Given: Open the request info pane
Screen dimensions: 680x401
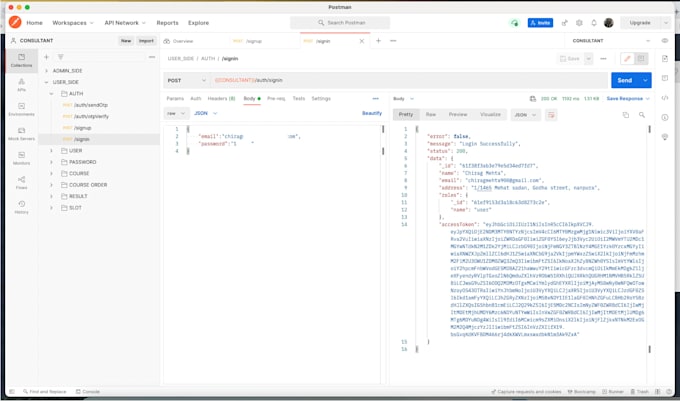Looking at the screenshot, I should click(665, 117).
